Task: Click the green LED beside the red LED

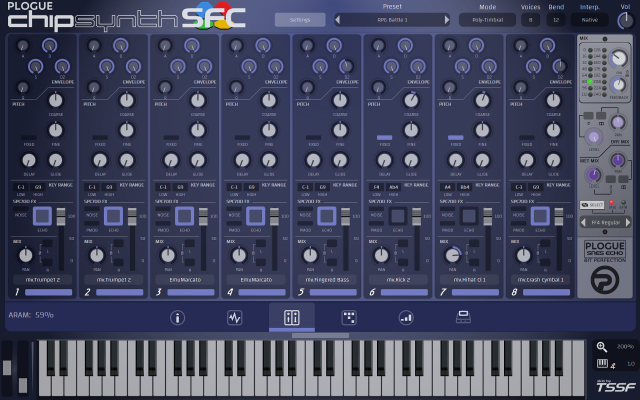Action: point(623,202)
